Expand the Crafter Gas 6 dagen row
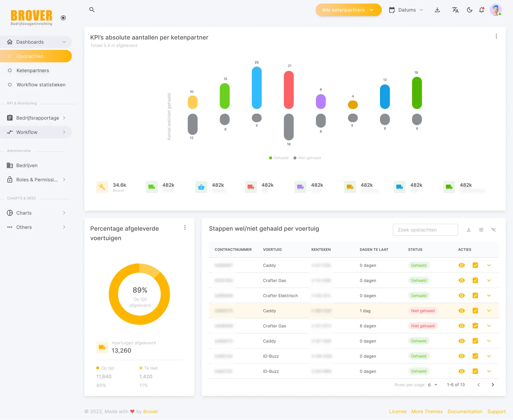Image resolution: width=513 pixels, height=420 pixels. pos(489,326)
